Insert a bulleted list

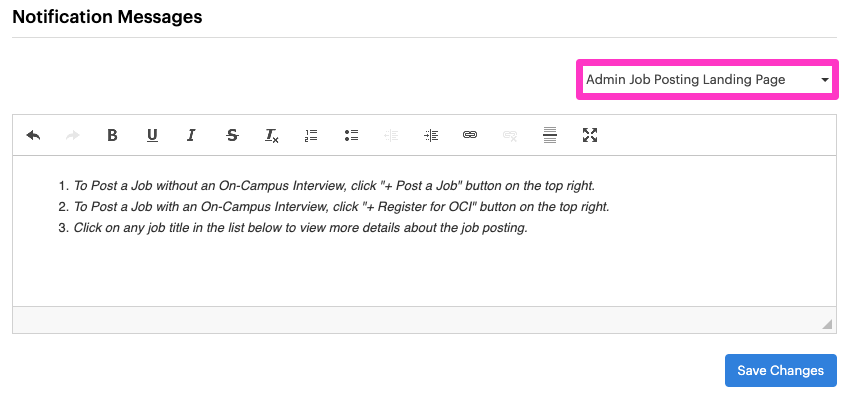click(351, 135)
